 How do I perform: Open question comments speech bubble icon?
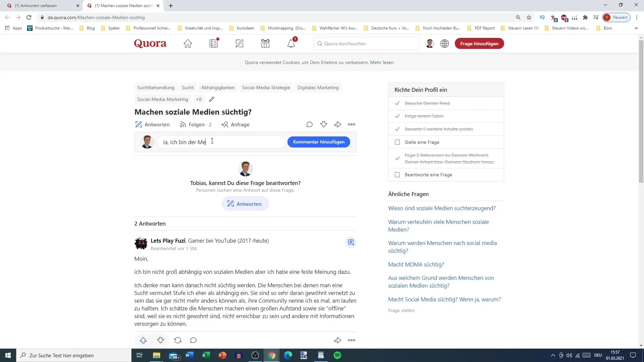(310, 124)
